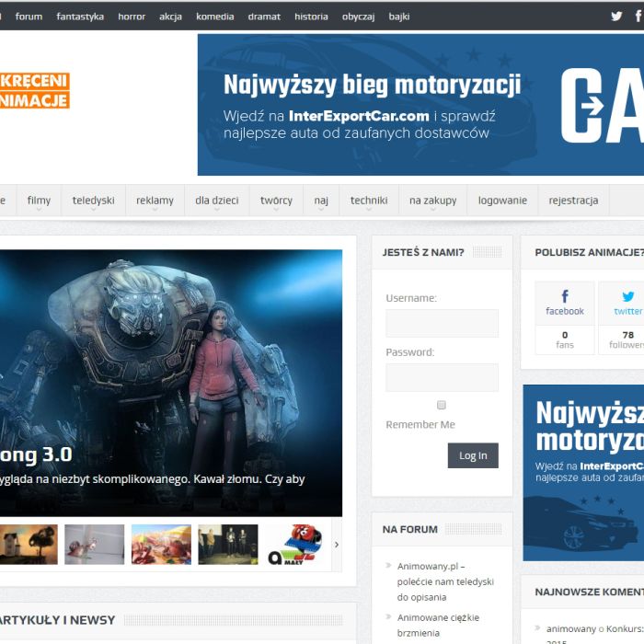Select the O!PLA mały logo thumbnail
644x644 pixels.
pyautogui.click(x=295, y=545)
